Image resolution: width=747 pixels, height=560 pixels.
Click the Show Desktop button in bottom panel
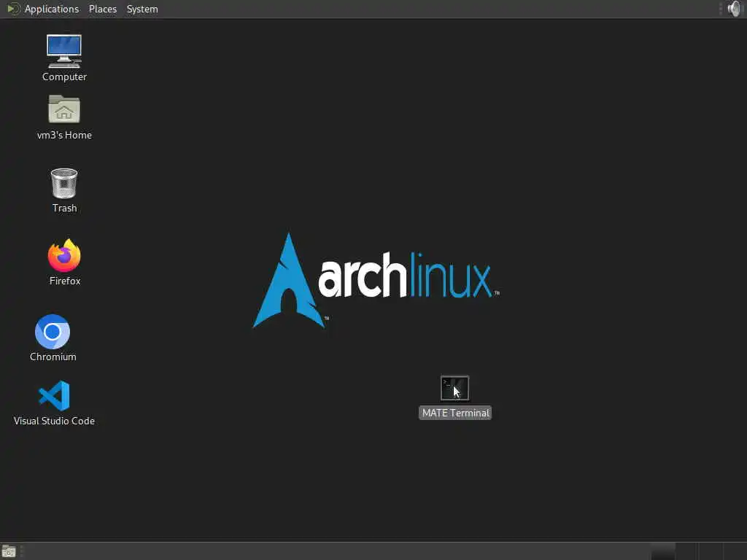point(9,551)
